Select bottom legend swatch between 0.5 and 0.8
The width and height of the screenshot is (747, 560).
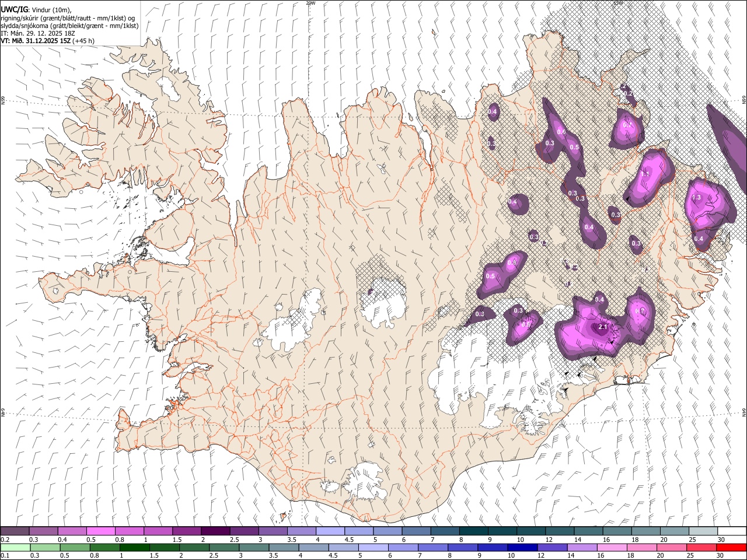[x=75, y=547]
